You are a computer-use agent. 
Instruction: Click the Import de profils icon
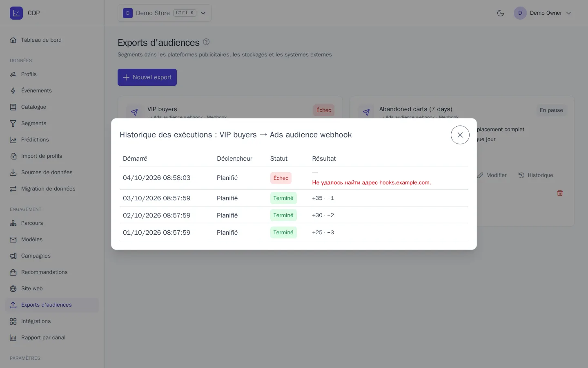(13, 156)
